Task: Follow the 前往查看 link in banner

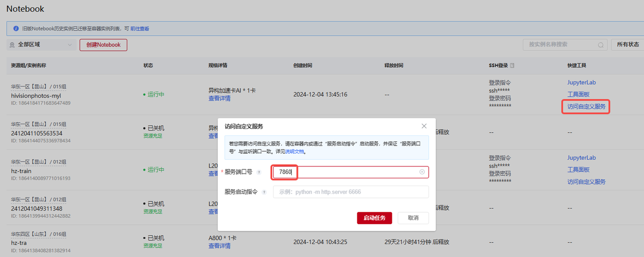Action: click(x=139, y=29)
